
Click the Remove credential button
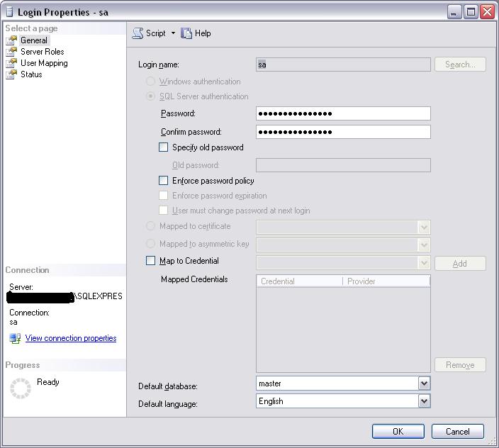click(x=460, y=364)
